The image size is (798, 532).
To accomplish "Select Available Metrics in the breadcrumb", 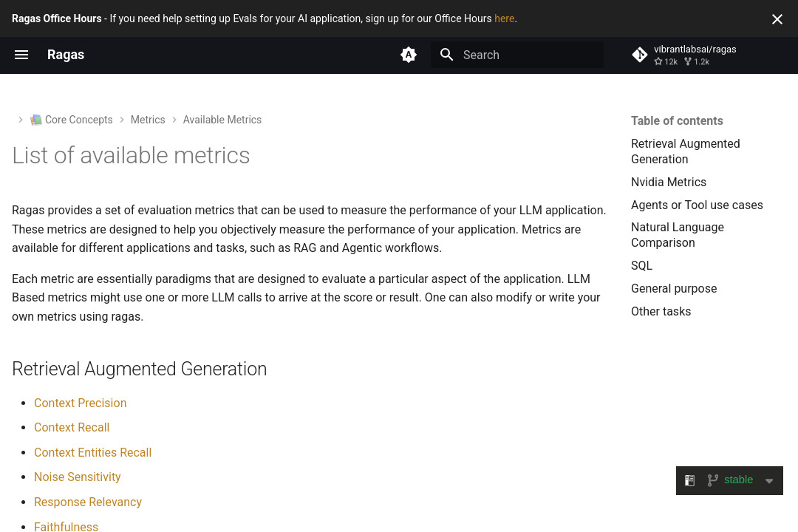I will 222,120.
